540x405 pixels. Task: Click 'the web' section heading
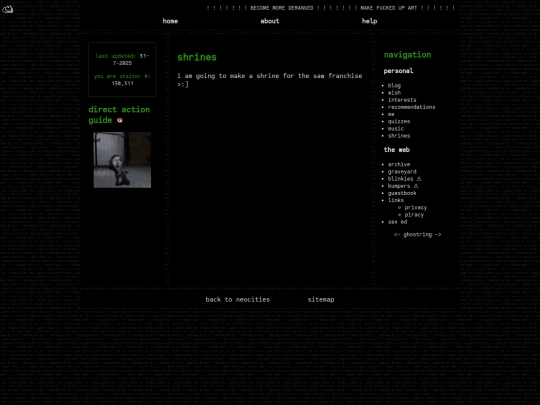(396, 150)
